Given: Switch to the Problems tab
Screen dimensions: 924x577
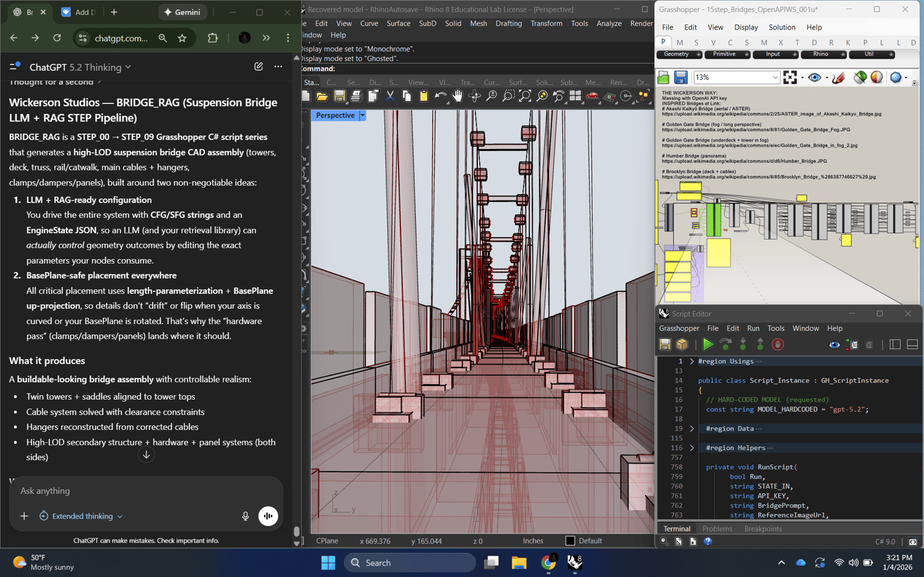Looking at the screenshot, I should click(x=717, y=528).
